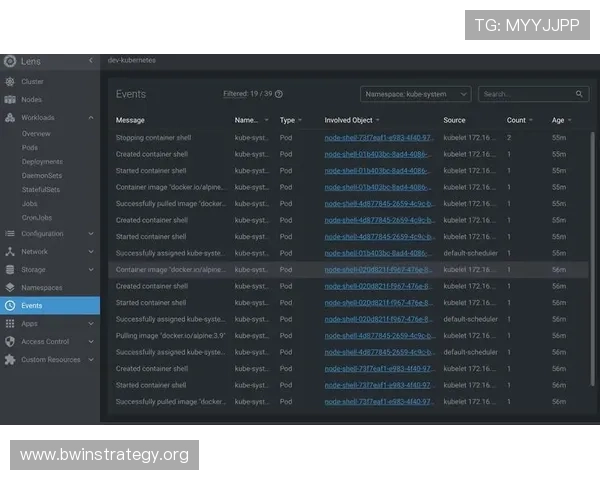This screenshot has width=600, height=480.
Task: Click the Nodes sidebar icon
Action: [x=10, y=99]
